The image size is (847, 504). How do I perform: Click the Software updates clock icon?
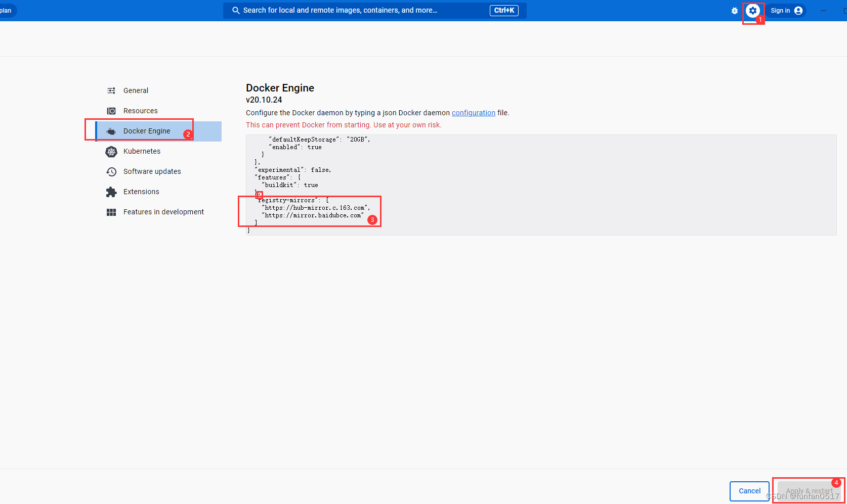point(111,172)
